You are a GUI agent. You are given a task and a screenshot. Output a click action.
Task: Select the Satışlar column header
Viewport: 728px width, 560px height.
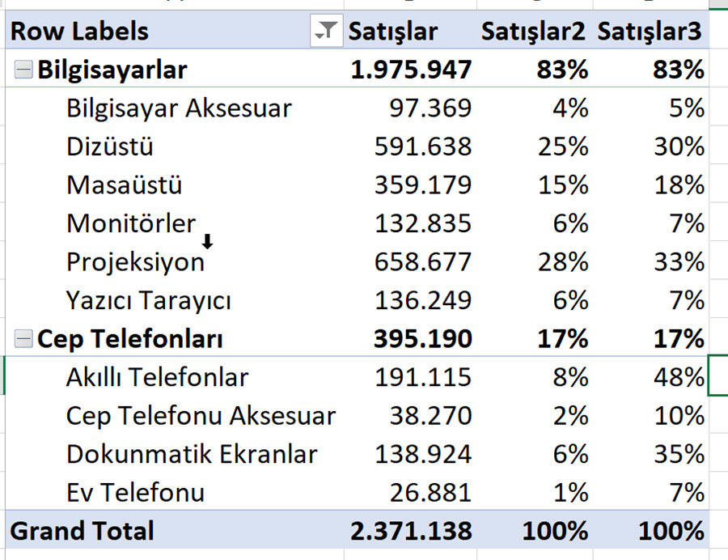click(x=393, y=32)
